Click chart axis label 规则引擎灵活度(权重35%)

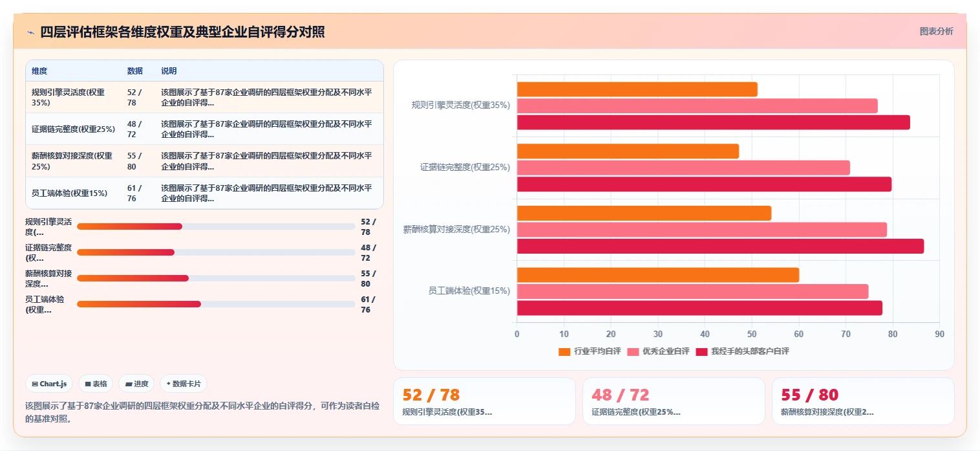(x=461, y=105)
